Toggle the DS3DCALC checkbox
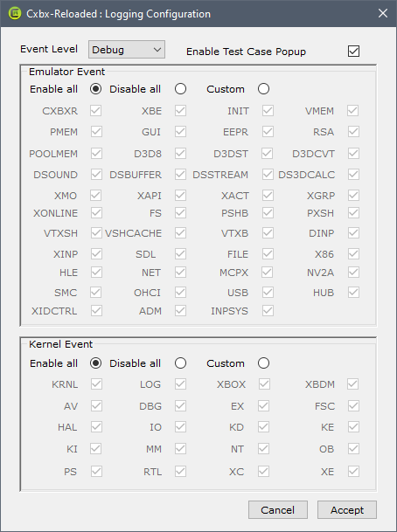397x532 pixels. pos(353,175)
